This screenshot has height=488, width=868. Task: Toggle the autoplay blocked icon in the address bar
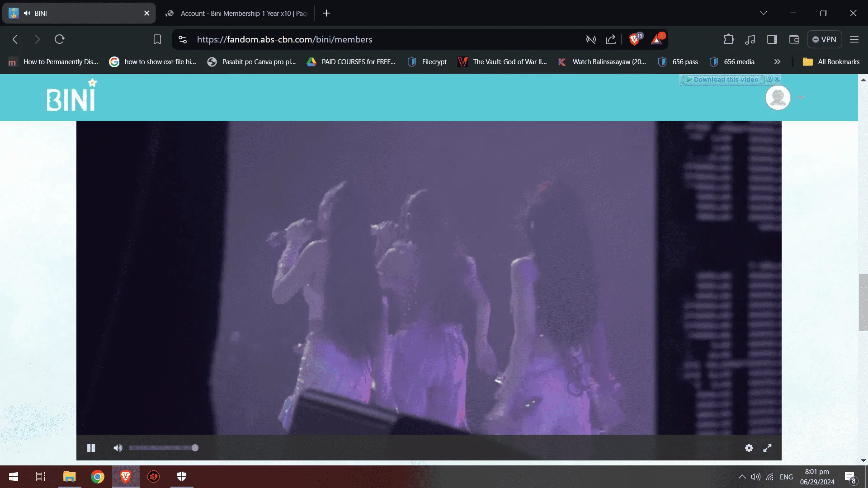click(x=590, y=39)
